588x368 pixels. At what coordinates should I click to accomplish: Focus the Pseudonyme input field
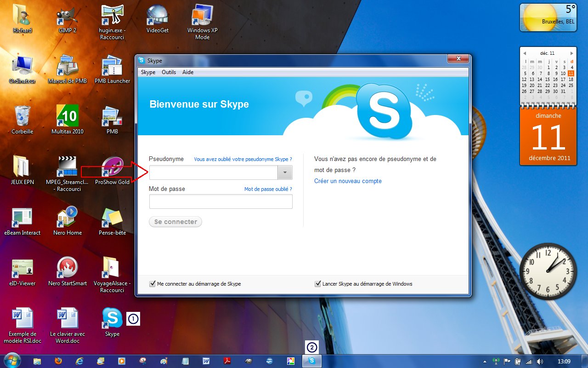tap(214, 172)
